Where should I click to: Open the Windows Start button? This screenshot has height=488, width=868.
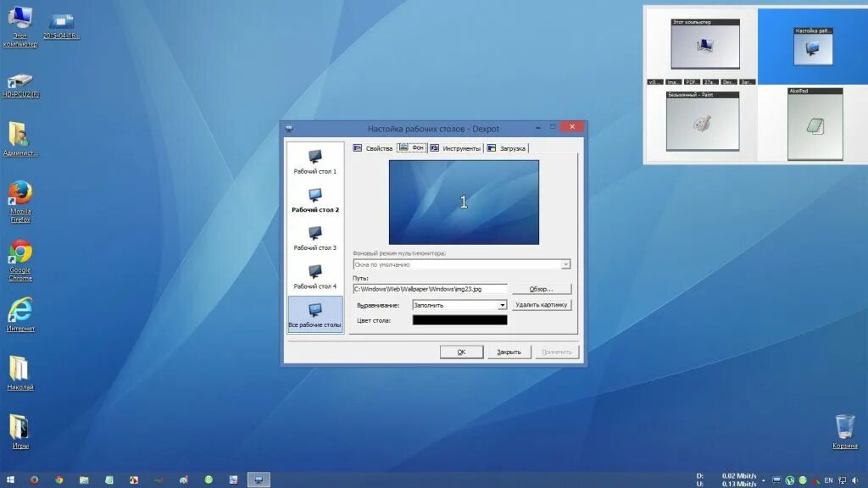[x=10, y=480]
